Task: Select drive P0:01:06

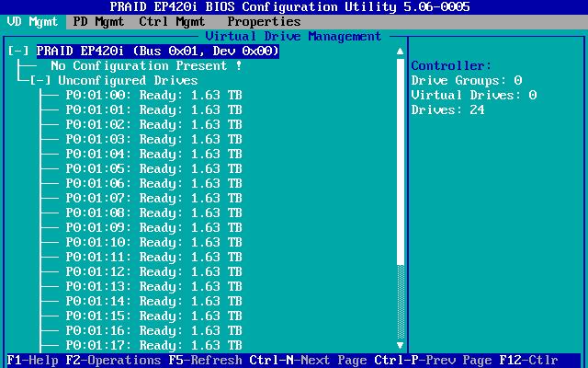Action: (x=153, y=183)
